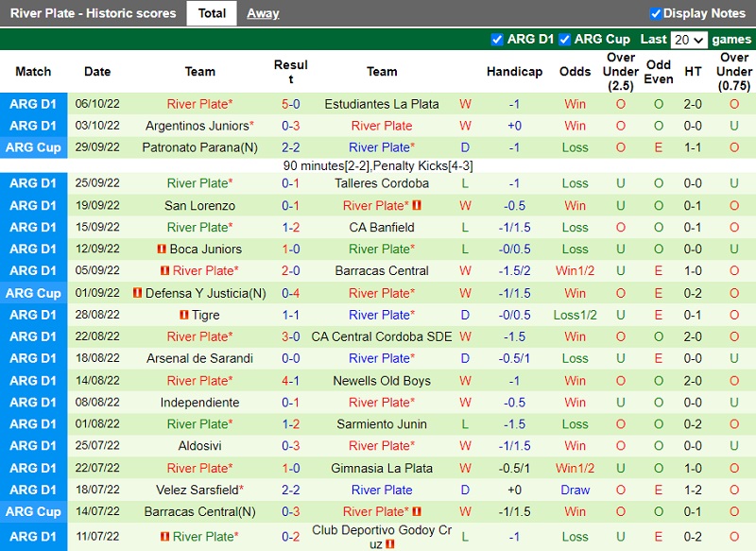Open the 0-2 result on 11/07/22
The width and height of the screenshot is (756, 551).
291,537
